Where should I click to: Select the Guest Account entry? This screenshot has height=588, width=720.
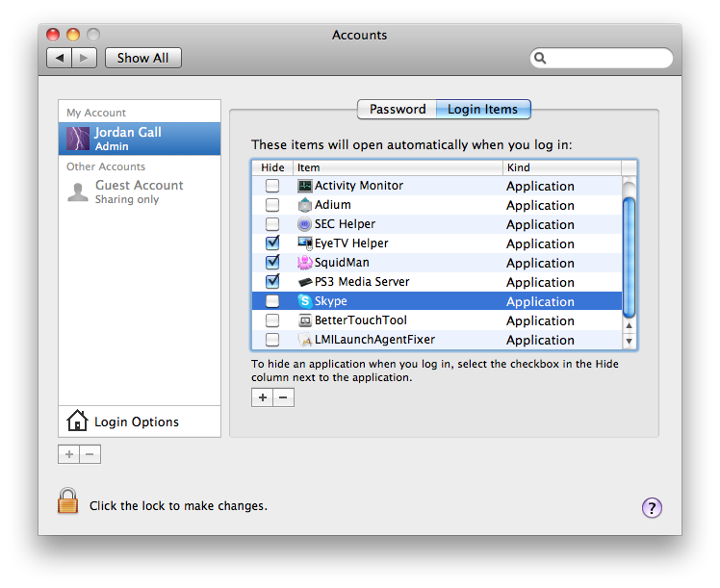click(x=140, y=192)
